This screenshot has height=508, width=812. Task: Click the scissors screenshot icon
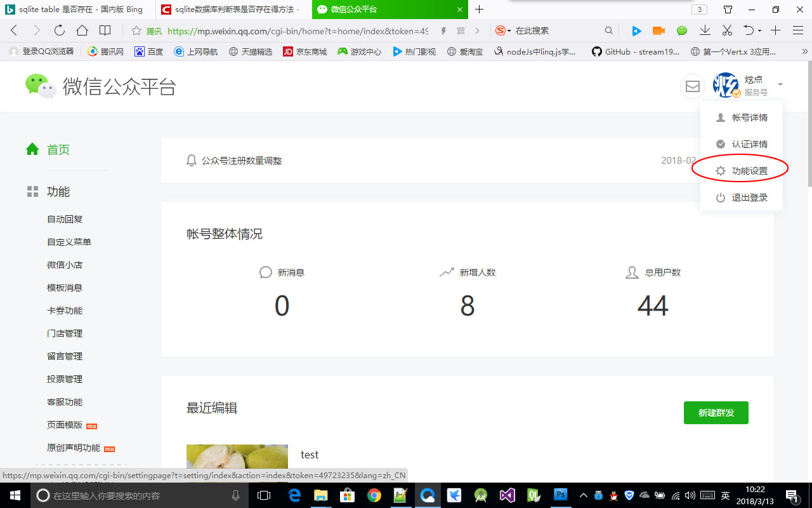[x=727, y=30]
